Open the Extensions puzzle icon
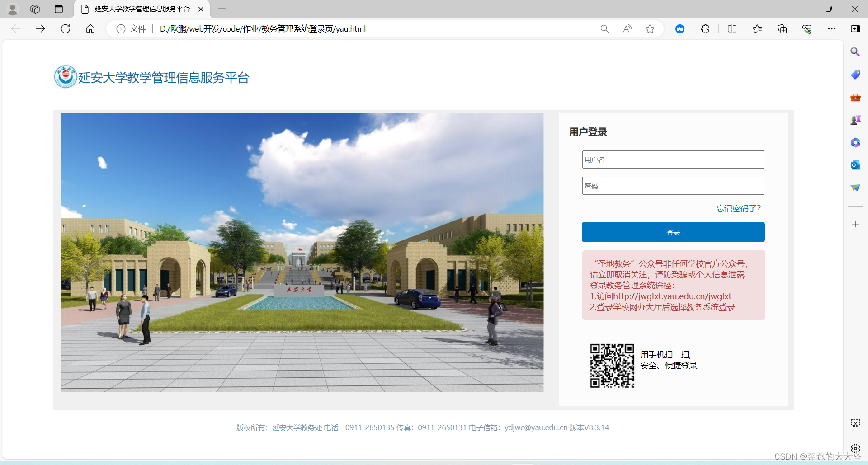The image size is (868, 465). point(705,29)
